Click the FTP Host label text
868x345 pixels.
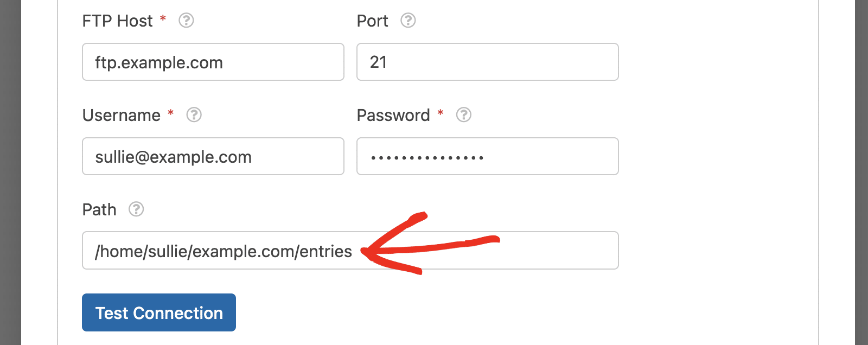[x=118, y=21]
